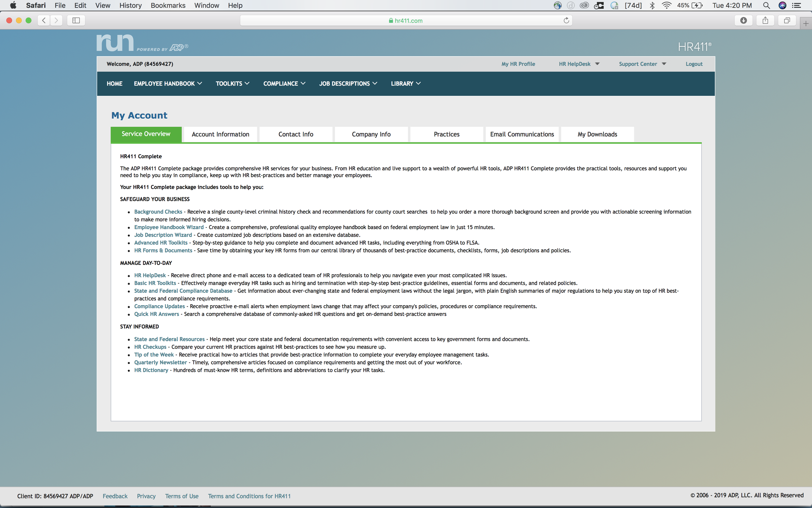The width and height of the screenshot is (812, 508).
Task: Show all open tabs via tab overview icon
Action: (x=787, y=20)
